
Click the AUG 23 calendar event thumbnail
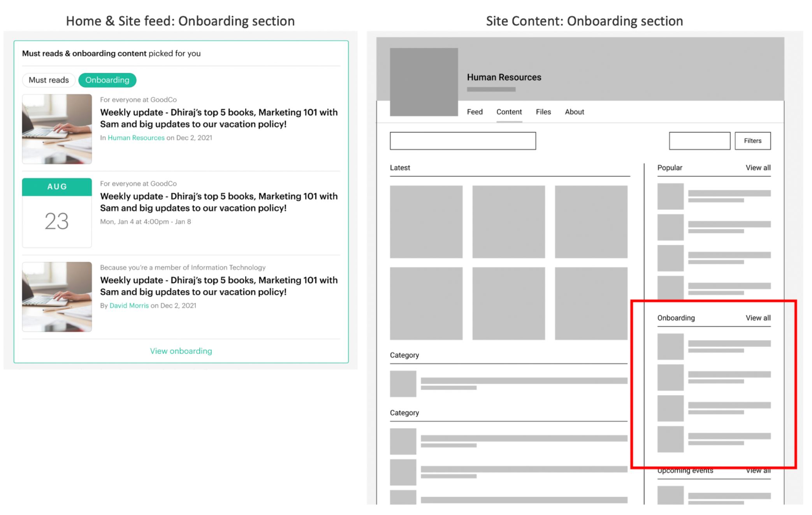tap(57, 213)
